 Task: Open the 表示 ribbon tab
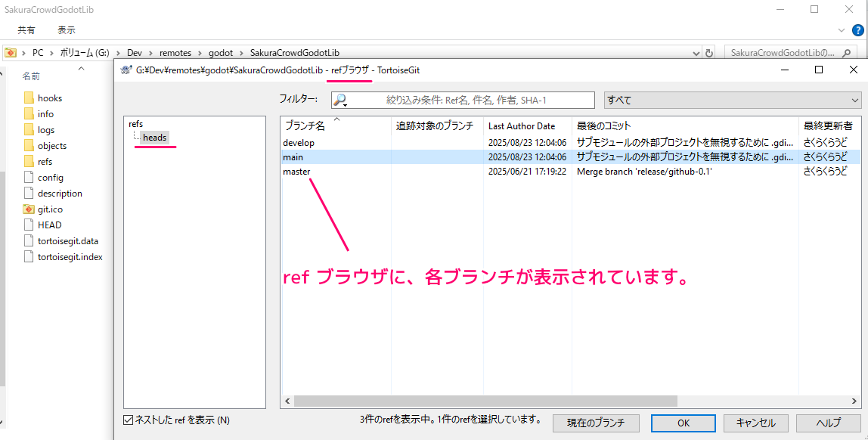coord(67,30)
